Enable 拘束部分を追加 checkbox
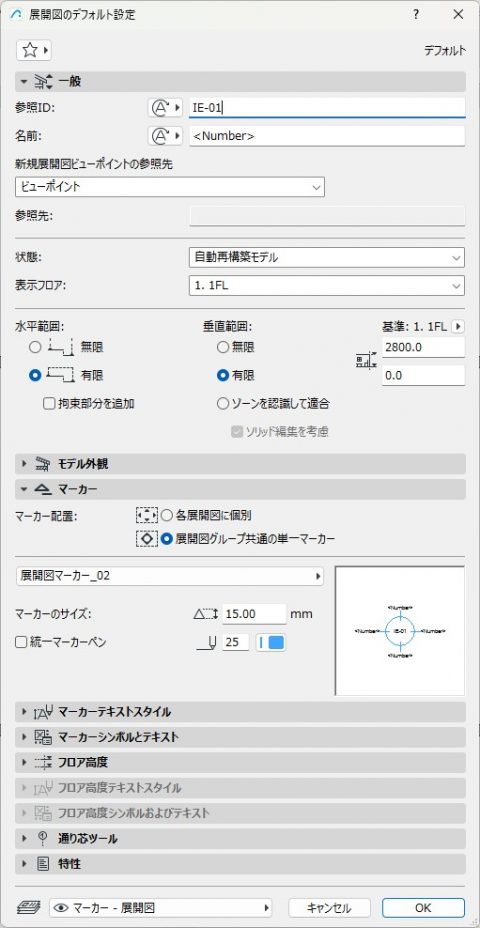Viewport: 480px width, 928px height. pyautogui.click(x=49, y=404)
